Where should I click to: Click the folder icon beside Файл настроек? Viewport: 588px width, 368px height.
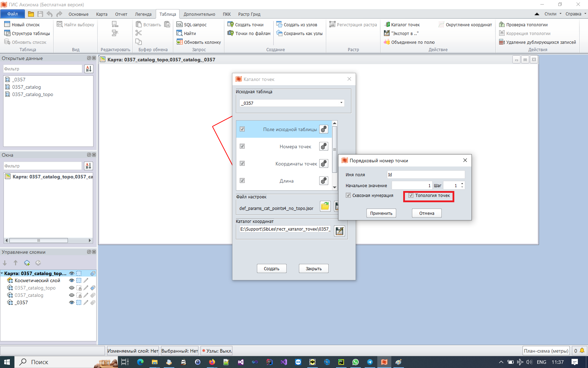[325, 206]
